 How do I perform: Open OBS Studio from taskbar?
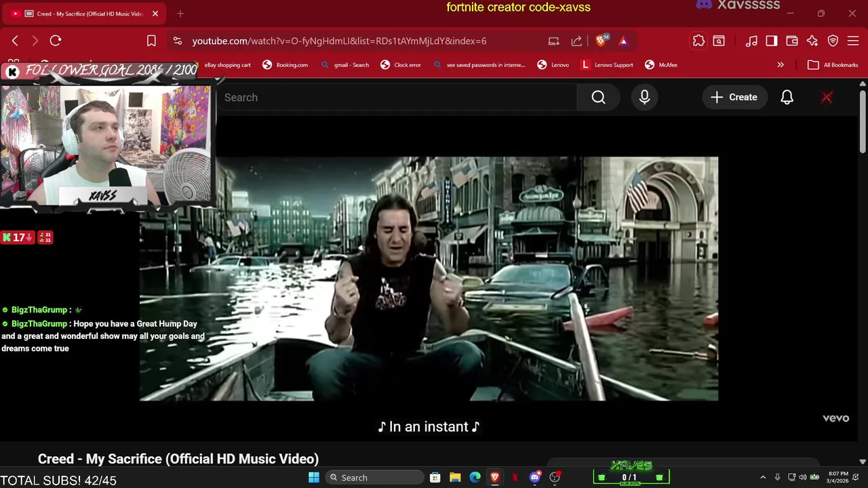tap(555, 477)
